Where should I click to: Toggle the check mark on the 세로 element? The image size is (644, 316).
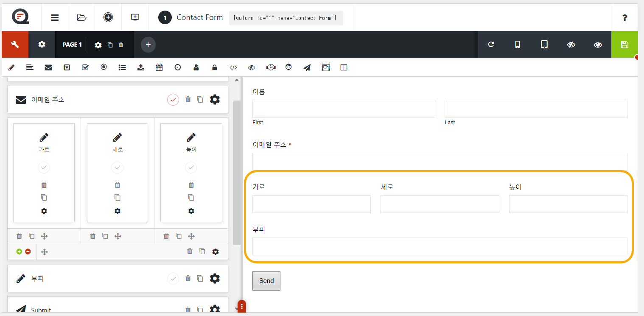pyautogui.click(x=117, y=167)
